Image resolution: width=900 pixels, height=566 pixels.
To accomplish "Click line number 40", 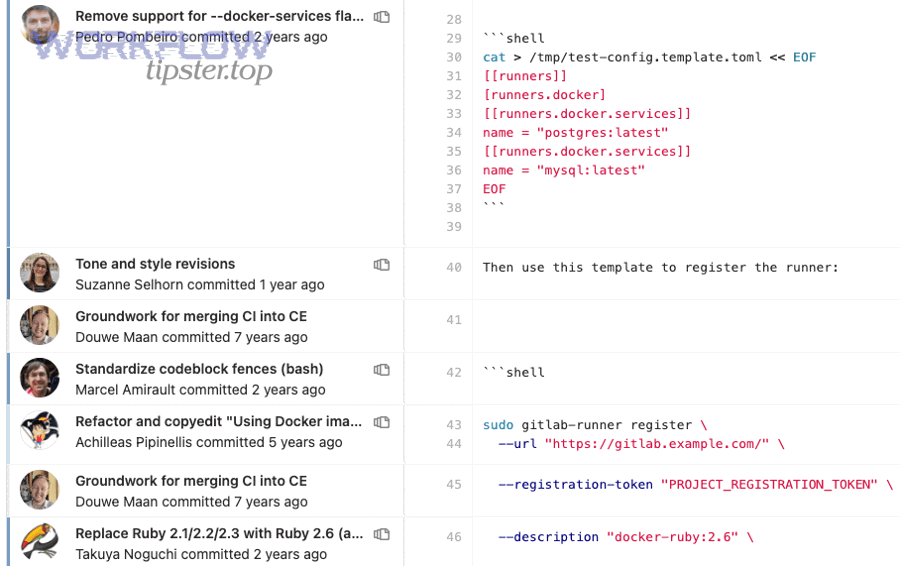I will click(x=454, y=268).
